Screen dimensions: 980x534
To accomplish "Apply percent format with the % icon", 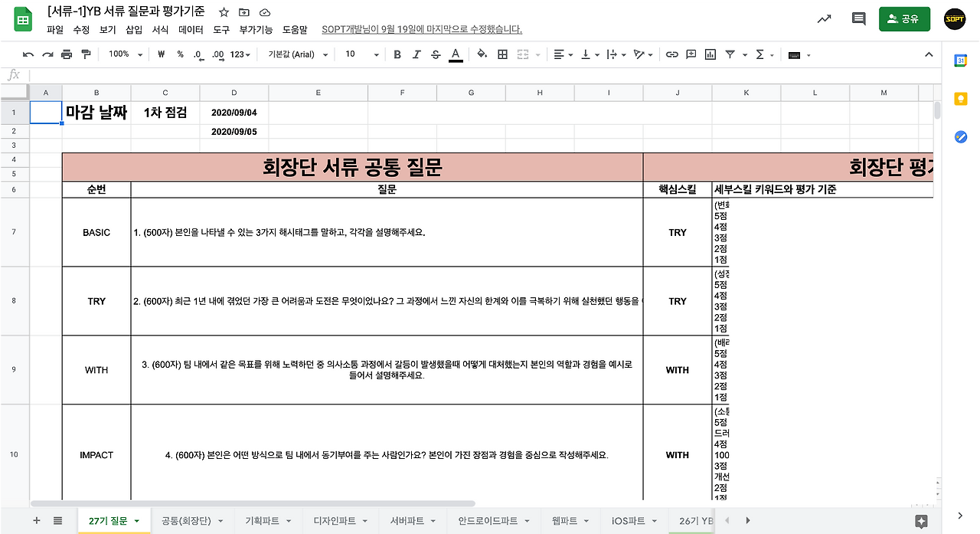I will pos(181,54).
